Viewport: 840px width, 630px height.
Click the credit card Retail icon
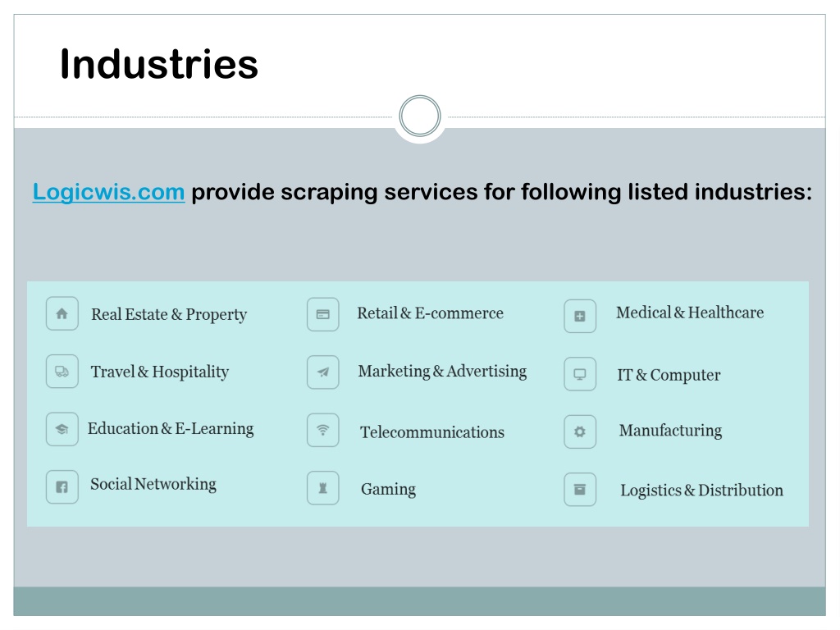(x=323, y=314)
